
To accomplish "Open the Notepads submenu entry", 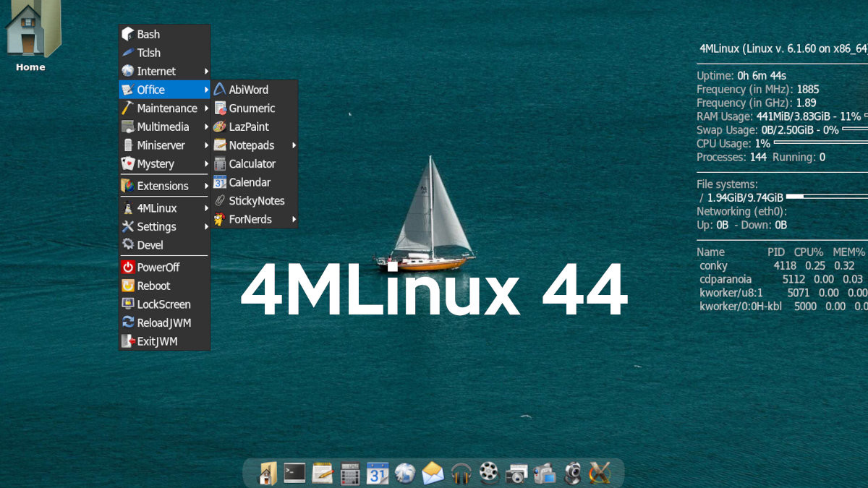I will [254, 145].
